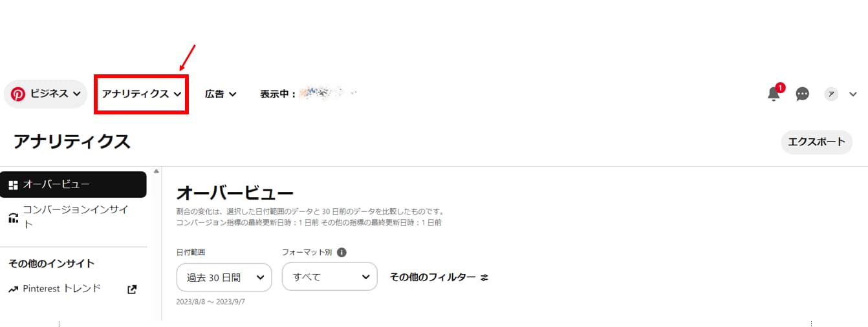Select コンバージョンインサイト in the sidebar
Screen dimensions: 868x327
pos(76,217)
